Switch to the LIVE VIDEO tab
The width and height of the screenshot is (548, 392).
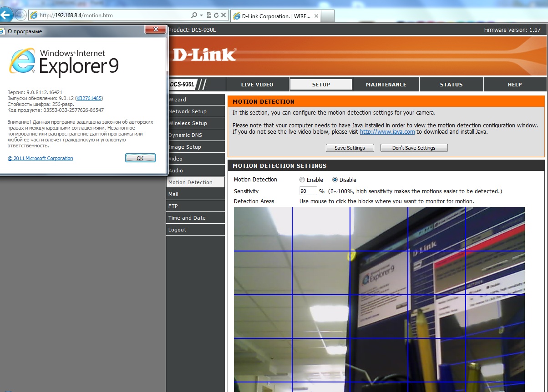point(257,85)
